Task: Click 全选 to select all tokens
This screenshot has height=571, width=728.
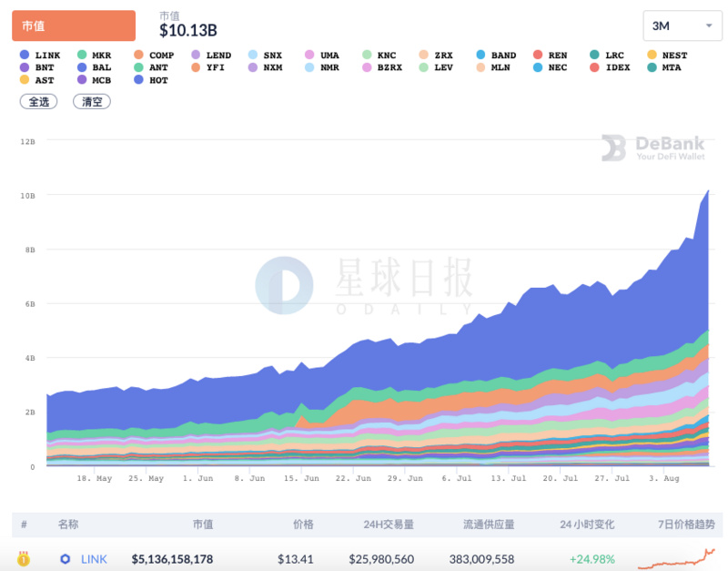Action: 38,101
